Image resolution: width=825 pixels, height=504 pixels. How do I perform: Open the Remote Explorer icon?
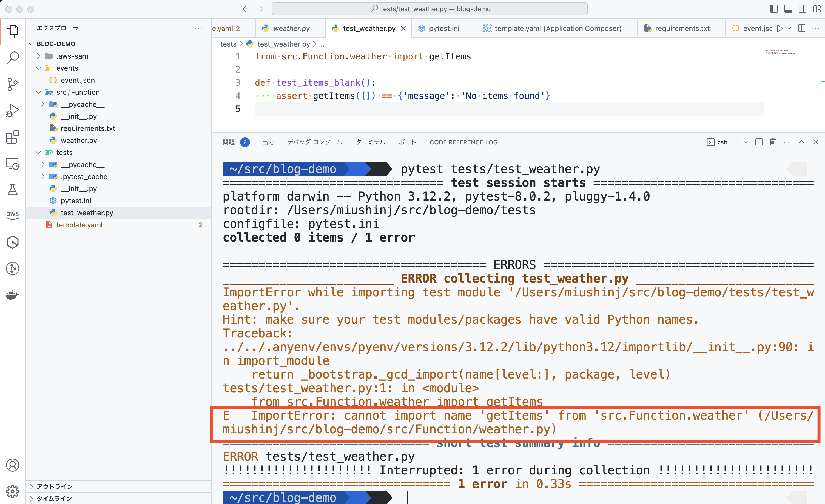(x=12, y=163)
